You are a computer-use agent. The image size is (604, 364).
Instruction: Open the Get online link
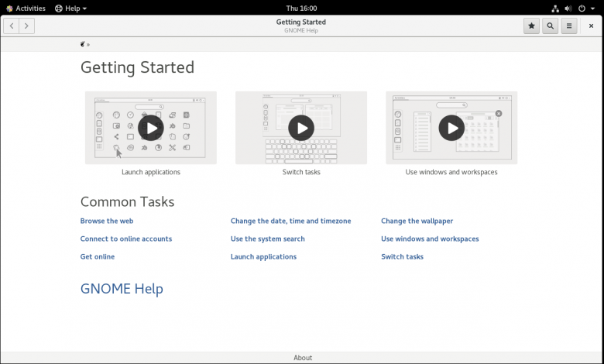tap(98, 256)
